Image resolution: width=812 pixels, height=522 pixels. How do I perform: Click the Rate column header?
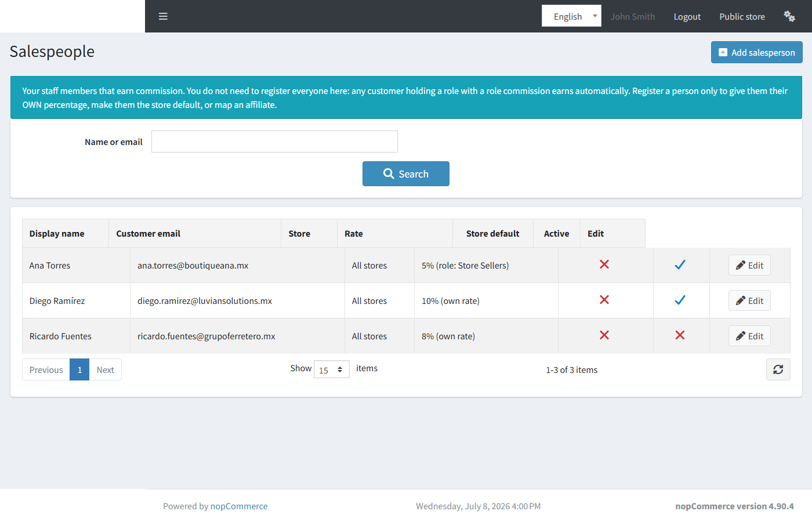(395, 233)
